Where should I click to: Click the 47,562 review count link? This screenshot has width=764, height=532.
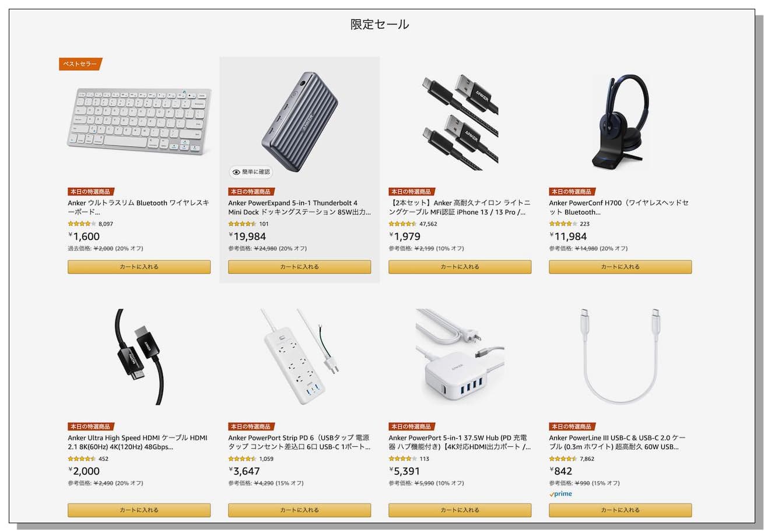click(428, 224)
